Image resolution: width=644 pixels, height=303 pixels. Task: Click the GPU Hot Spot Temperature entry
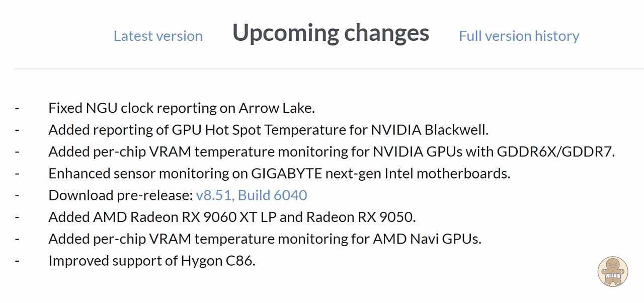point(268,130)
